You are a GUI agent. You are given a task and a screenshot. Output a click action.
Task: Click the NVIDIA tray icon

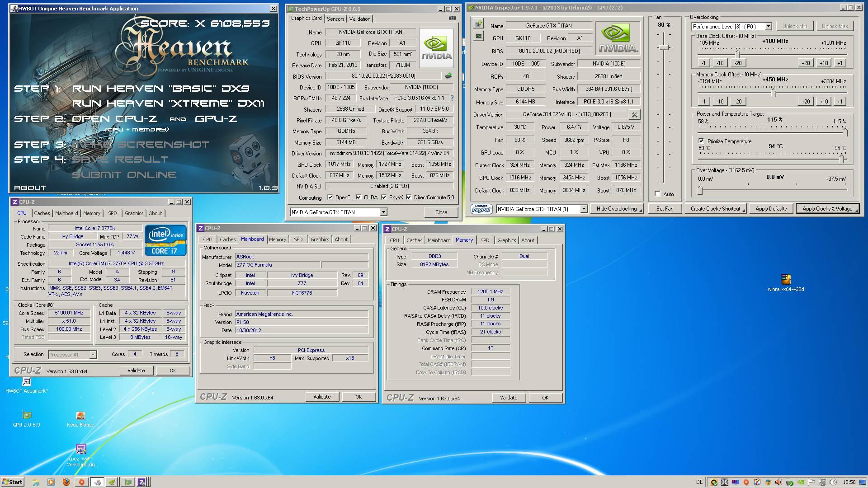(801, 482)
